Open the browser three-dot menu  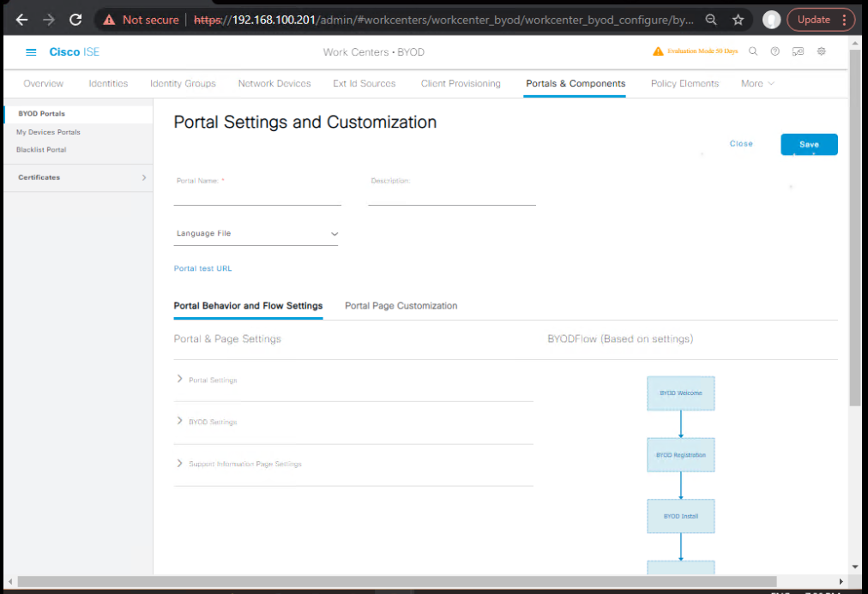844,20
